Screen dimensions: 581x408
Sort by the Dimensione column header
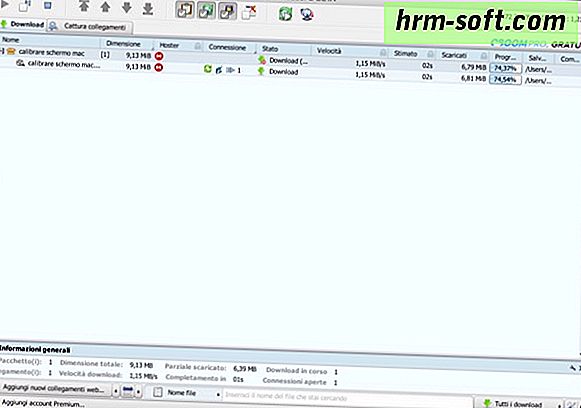pyautogui.click(x=128, y=44)
